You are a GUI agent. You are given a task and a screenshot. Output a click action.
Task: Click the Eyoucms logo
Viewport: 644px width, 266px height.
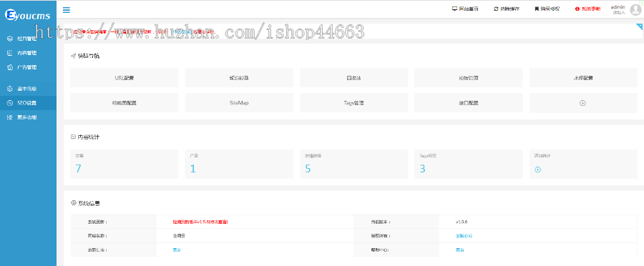27,16
